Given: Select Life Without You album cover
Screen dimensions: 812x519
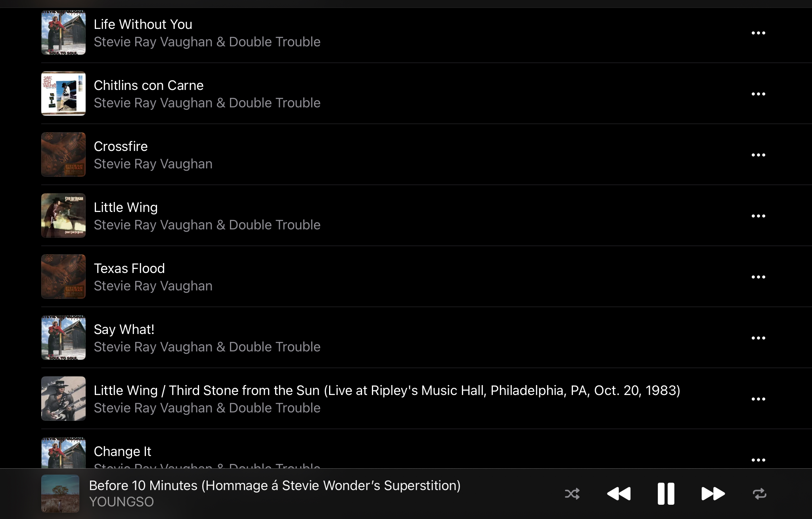Looking at the screenshot, I should [63, 32].
